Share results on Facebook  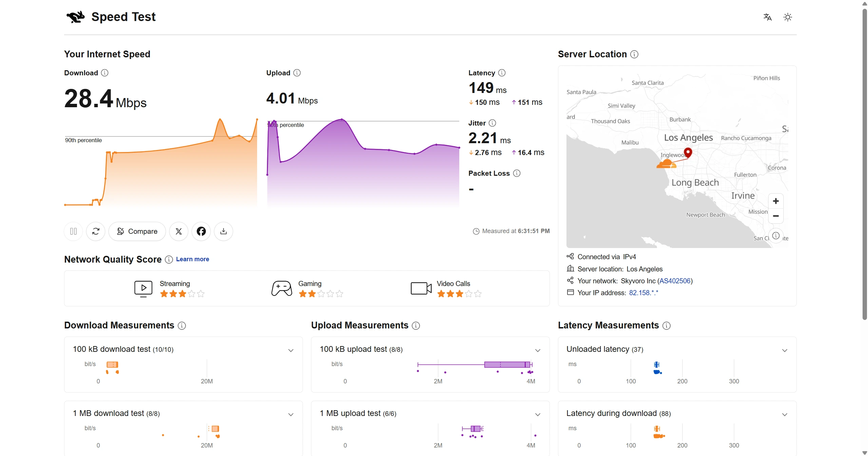[x=201, y=231]
